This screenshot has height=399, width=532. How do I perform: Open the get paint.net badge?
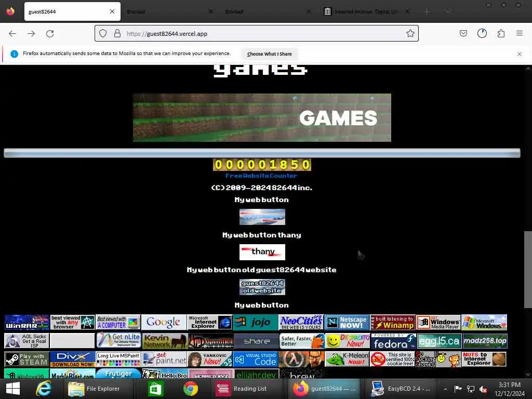click(x=164, y=359)
